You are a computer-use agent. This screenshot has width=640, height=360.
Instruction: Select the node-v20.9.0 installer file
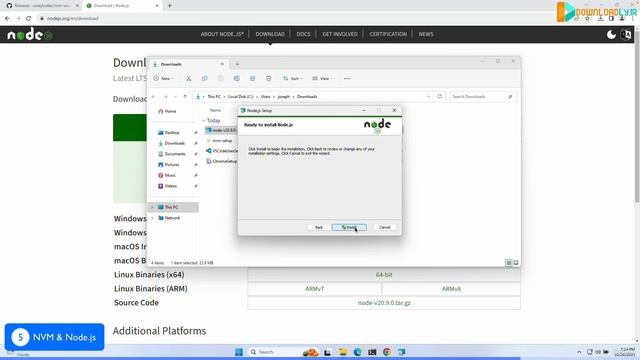(x=221, y=130)
